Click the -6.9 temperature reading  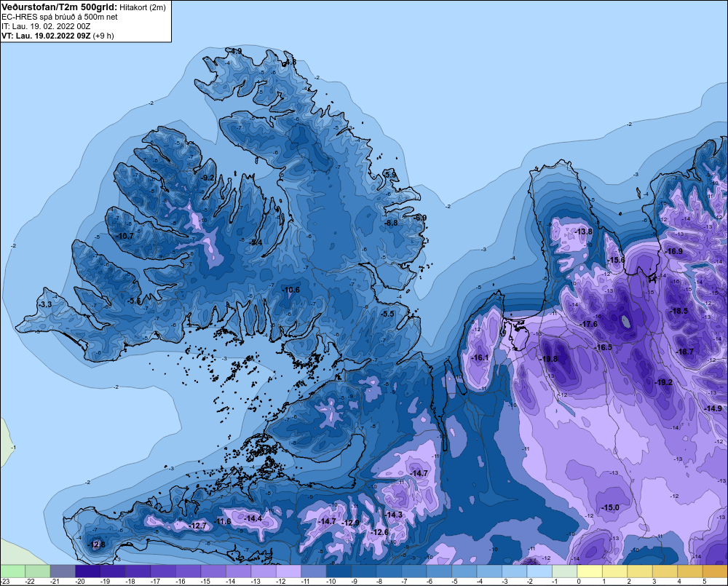pos(420,218)
